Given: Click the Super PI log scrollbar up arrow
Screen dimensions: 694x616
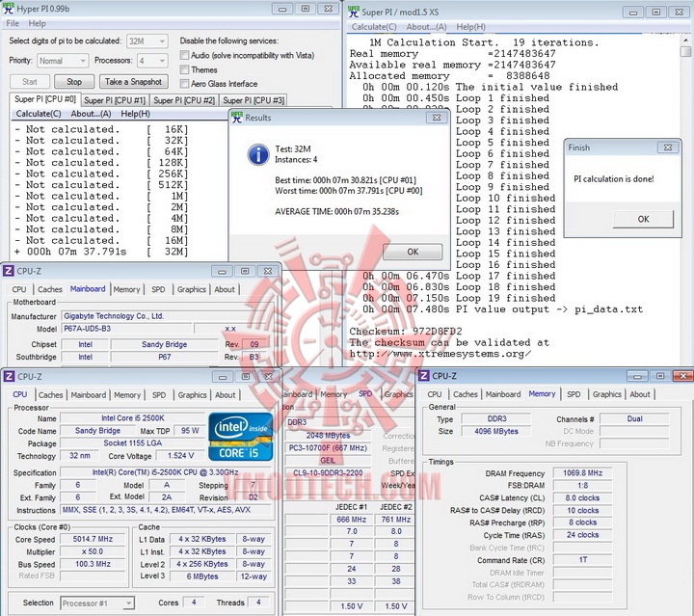Looking at the screenshot, I should point(685,40).
